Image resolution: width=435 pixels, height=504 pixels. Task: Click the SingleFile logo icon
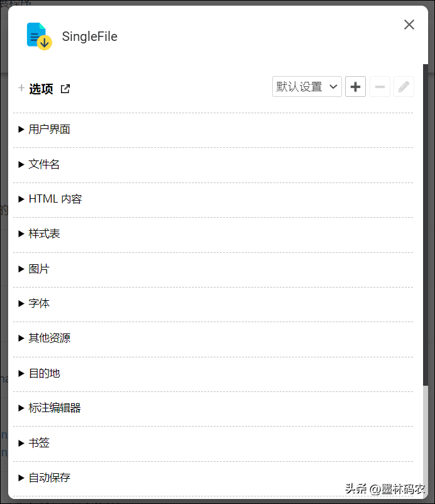coord(38,36)
